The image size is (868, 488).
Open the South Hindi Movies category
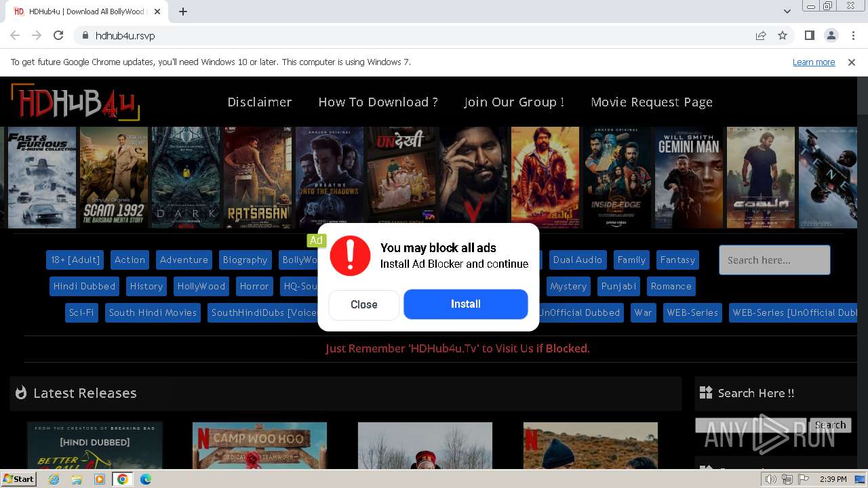pyautogui.click(x=153, y=312)
